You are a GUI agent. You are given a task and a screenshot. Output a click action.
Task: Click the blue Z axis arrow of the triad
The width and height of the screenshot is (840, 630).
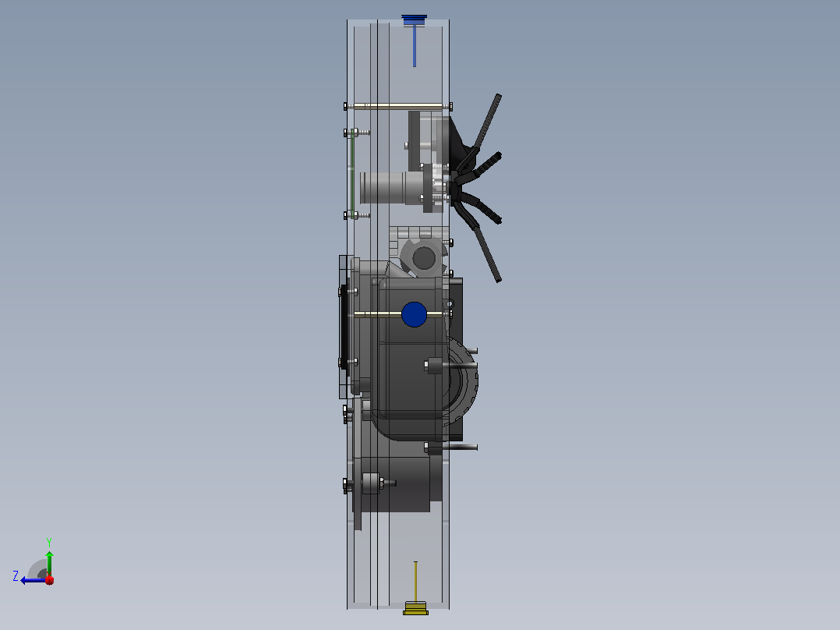click(x=33, y=580)
